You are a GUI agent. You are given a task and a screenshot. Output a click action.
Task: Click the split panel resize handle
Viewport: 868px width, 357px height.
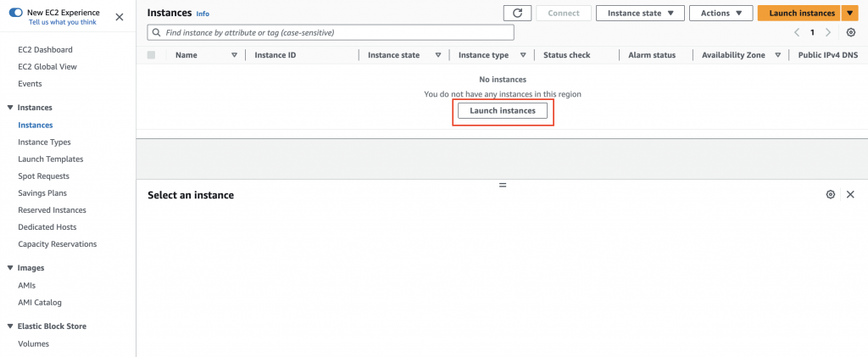(x=503, y=186)
